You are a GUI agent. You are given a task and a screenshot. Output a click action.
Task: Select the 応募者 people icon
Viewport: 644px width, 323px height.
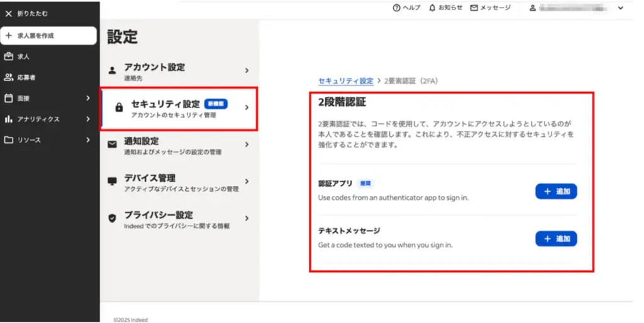[x=9, y=77]
